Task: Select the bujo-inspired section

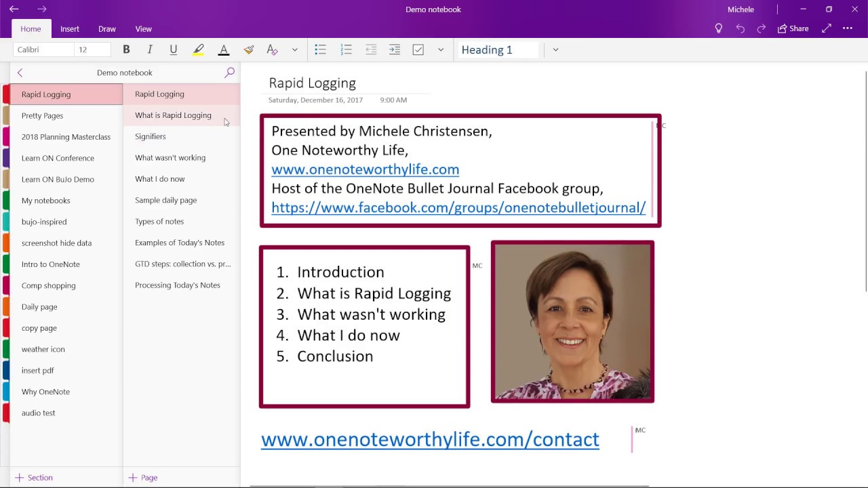Action: coord(66,222)
